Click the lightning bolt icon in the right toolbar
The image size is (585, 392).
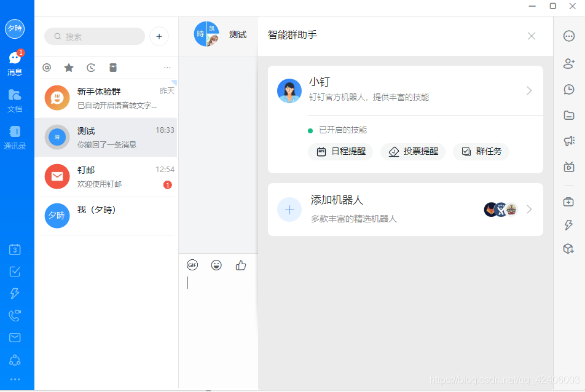(x=568, y=225)
